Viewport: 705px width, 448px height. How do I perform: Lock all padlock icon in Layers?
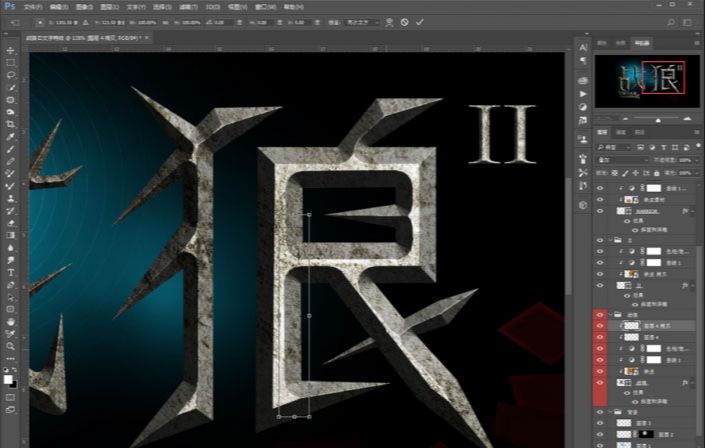click(656, 173)
